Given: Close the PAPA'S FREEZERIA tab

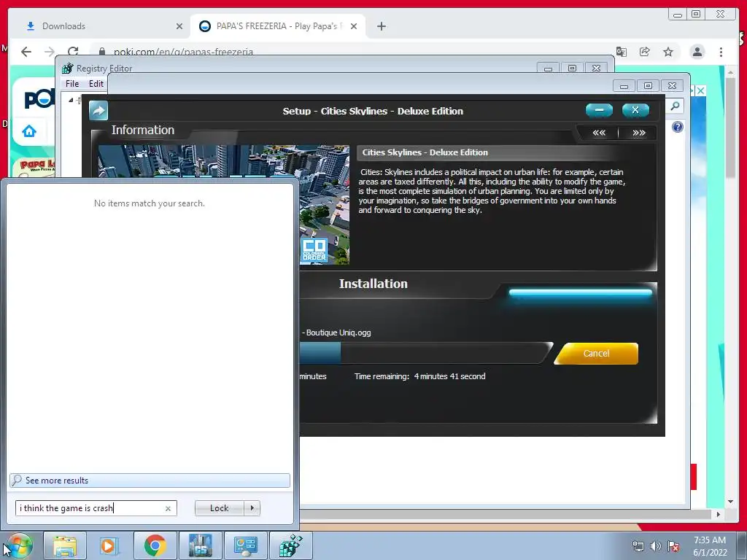Looking at the screenshot, I should [x=354, y=26].
